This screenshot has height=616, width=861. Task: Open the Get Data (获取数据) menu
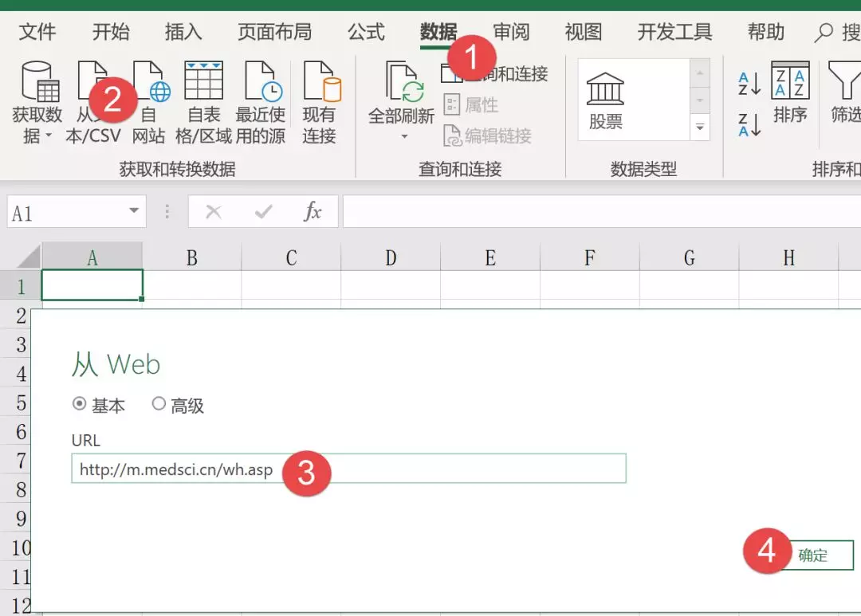pos(37,103)
